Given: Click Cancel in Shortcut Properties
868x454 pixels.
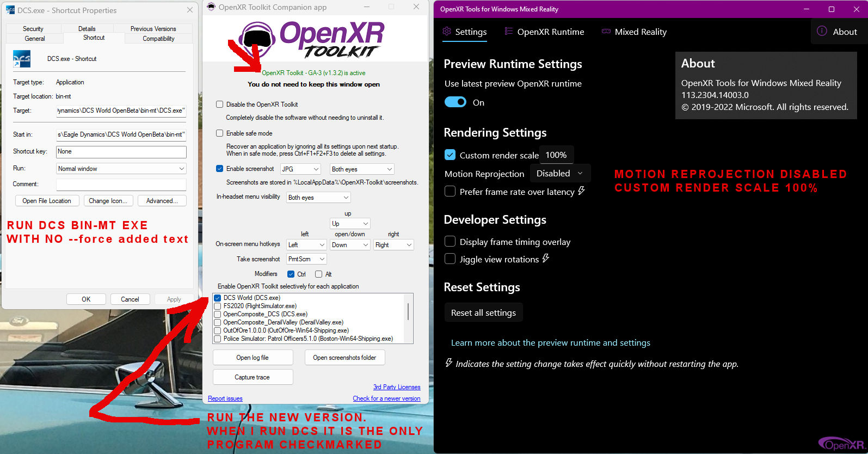Looking at the screenshot, I should (130, 299).
